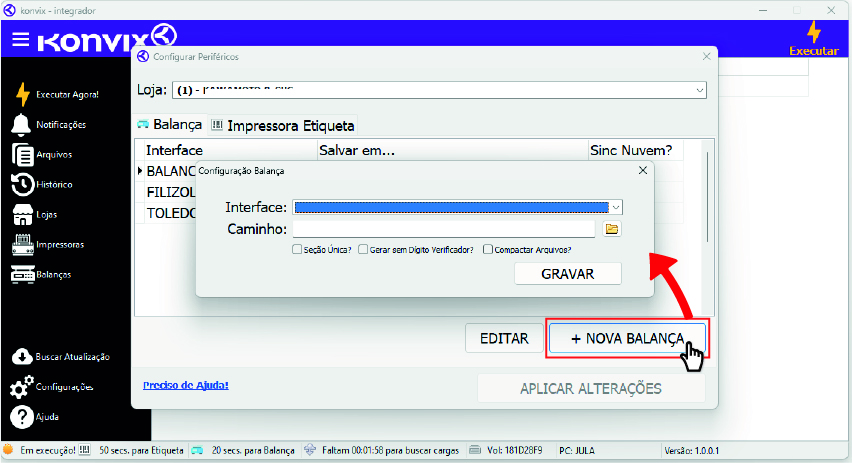Click the Sinc Nuvem? column header
This screenshot has height=463, width=852.
click(636, 151)
